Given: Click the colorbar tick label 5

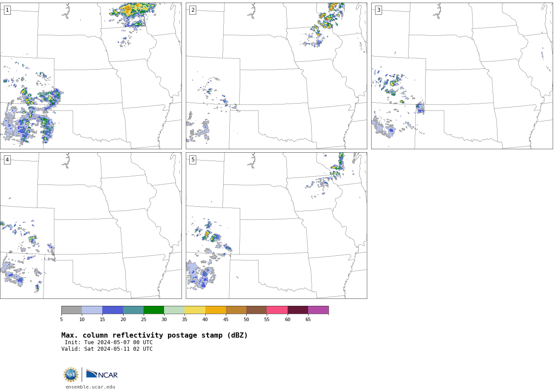Looking at the screenshot, I should click(61, 320).
